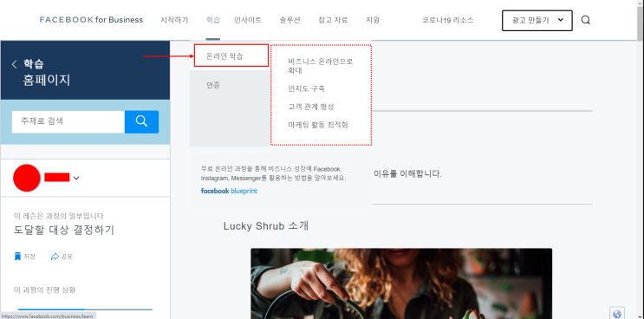The image size is (644, 319).
Task: Click the 홈페이지 sidebar heading
Action: point(47,80)
